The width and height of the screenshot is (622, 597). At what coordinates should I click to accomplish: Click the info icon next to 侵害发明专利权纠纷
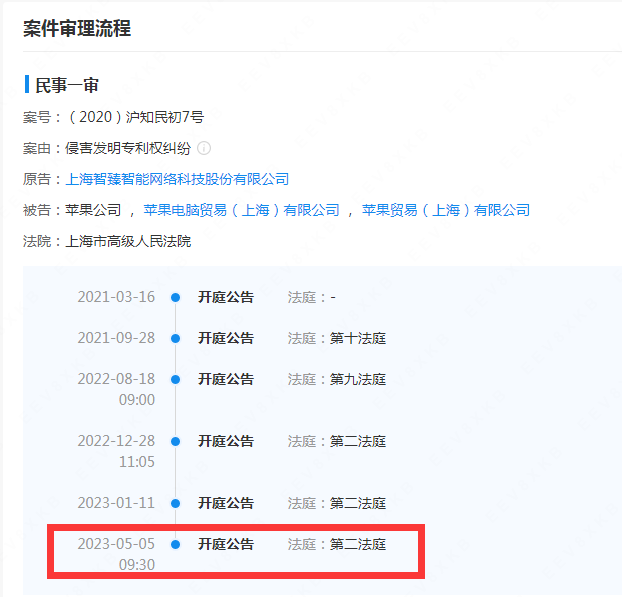(x=204, y=148)
